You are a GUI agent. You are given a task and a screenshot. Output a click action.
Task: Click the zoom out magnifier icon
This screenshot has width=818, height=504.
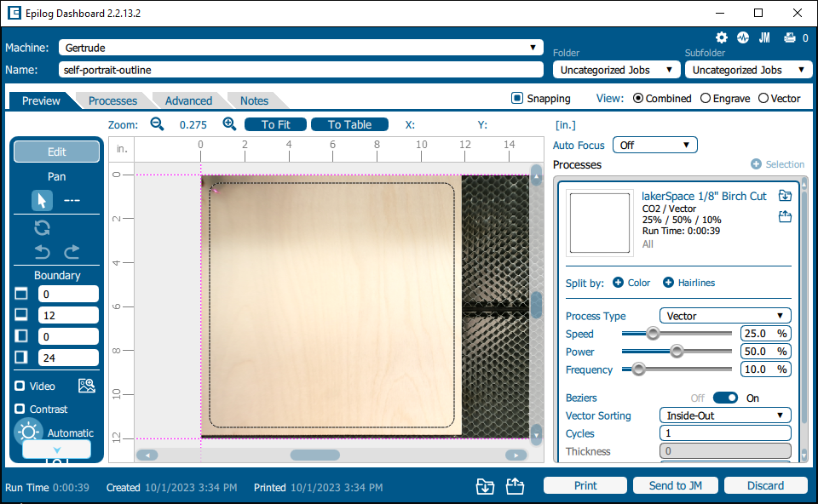pyautogui.click(x=157, y=124)
